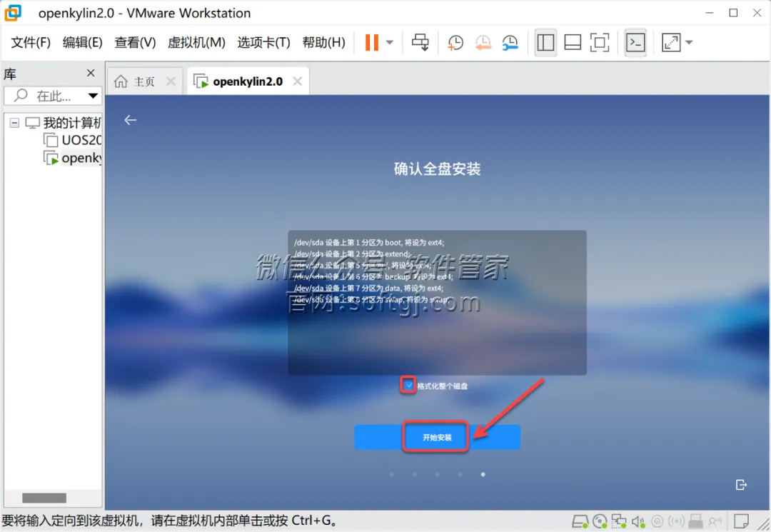Click the Ctrl+G input hint in status bar
The height and width of the screenshot is (532, 771).
pyautogui.click(x=171, y=521)
